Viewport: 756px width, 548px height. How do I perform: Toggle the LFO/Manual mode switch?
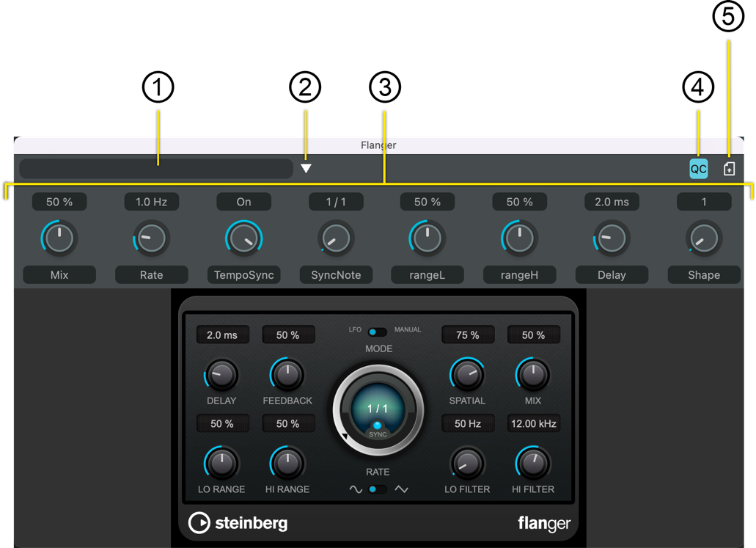378,332
